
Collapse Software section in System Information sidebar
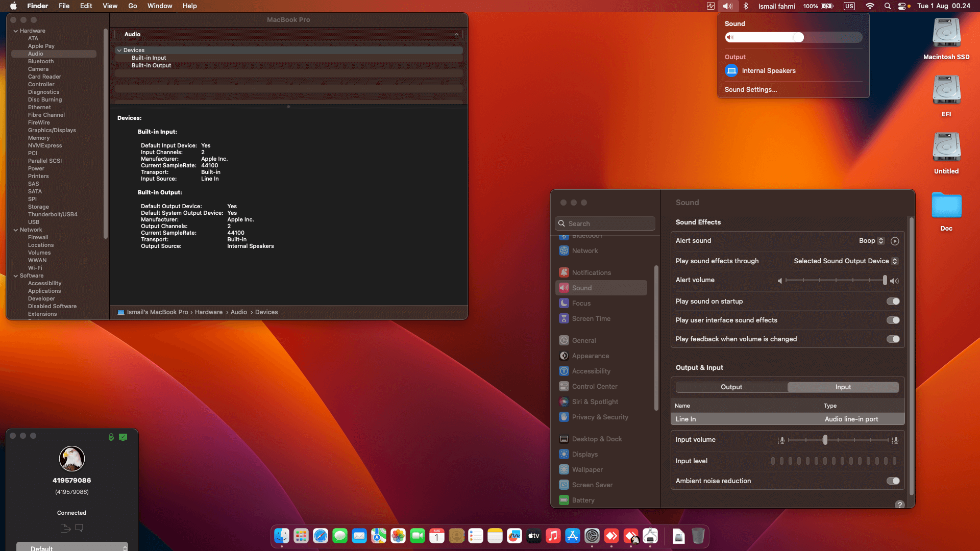(15, 276)
